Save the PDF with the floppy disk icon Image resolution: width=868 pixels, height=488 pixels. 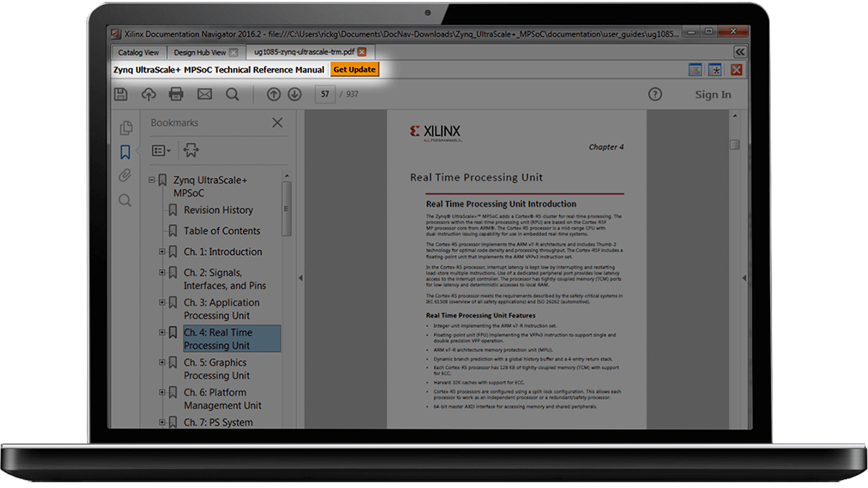coord(122,94)
